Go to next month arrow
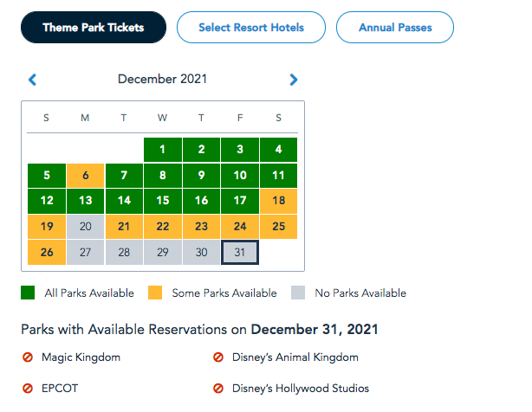The height and width of the screenshot is (412, 532). (x=293, y=80)
